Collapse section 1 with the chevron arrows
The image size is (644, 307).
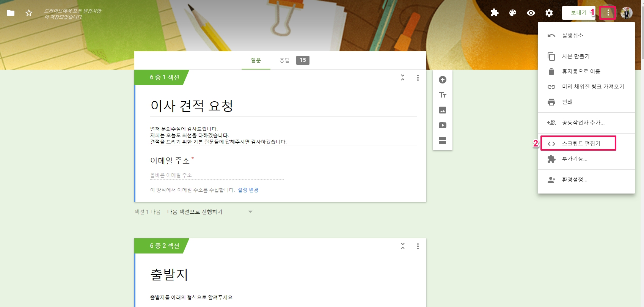tap(403, 77)
